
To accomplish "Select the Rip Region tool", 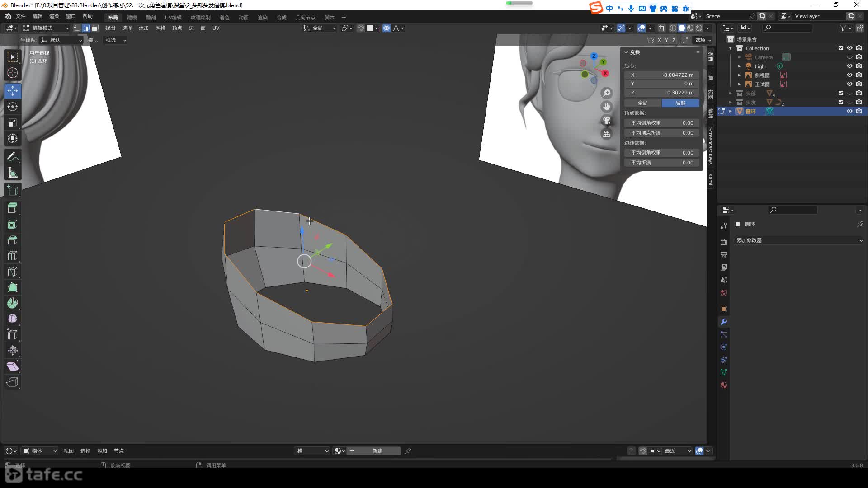I will 13,382.
